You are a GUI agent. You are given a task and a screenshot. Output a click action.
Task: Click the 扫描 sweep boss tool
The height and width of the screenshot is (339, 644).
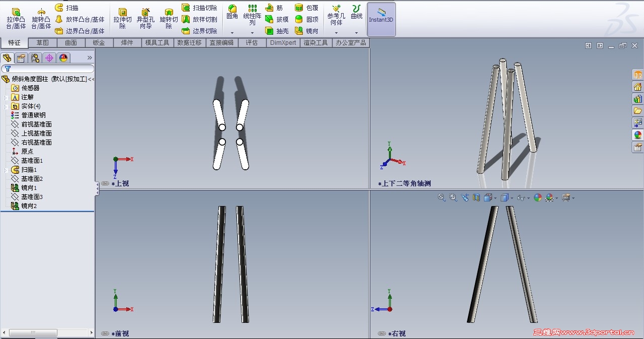click(66, 8)
